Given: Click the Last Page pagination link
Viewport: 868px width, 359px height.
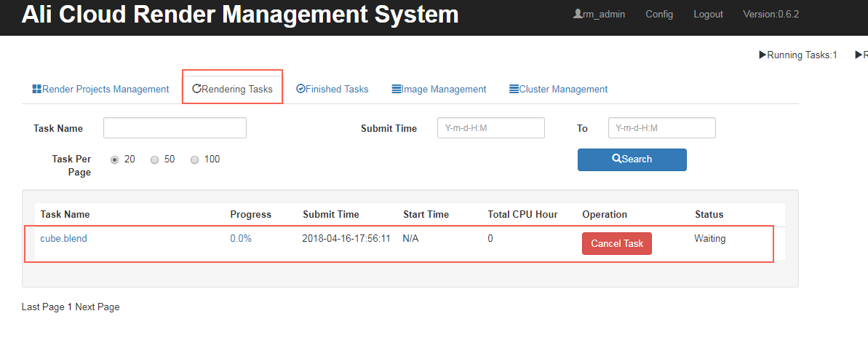Looking at the screenshot, I should 43,307.
